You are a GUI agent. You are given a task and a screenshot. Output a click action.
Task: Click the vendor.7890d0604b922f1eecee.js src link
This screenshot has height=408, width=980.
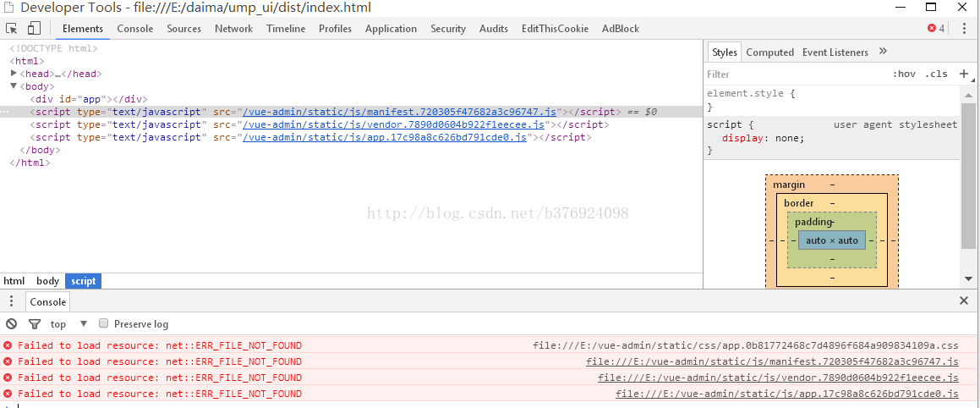pyautogui.click(x=394, y=124)
